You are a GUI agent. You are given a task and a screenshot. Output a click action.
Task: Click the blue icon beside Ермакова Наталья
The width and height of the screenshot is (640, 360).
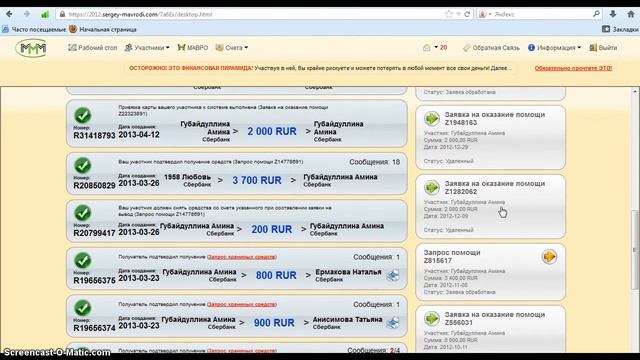click(393, 276)
